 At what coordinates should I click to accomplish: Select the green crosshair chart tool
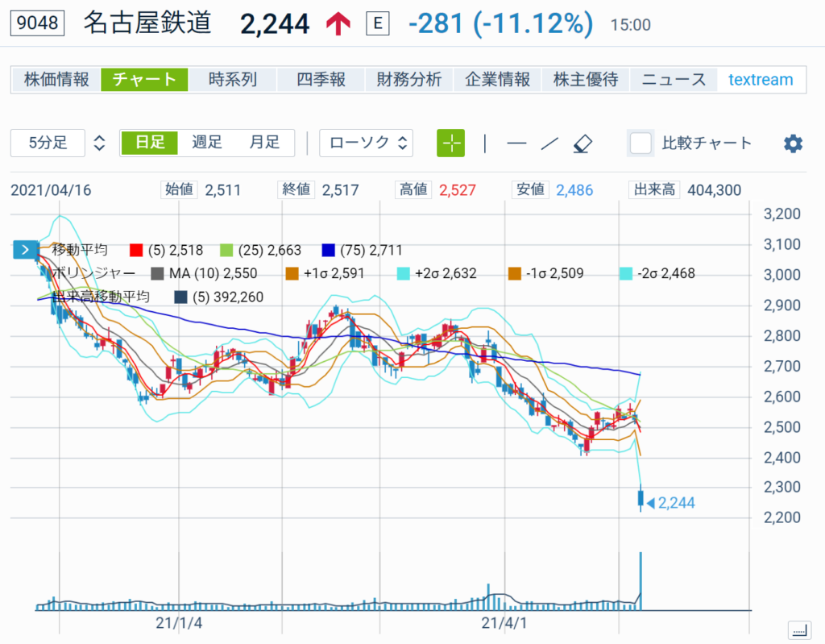coord(450,143)
